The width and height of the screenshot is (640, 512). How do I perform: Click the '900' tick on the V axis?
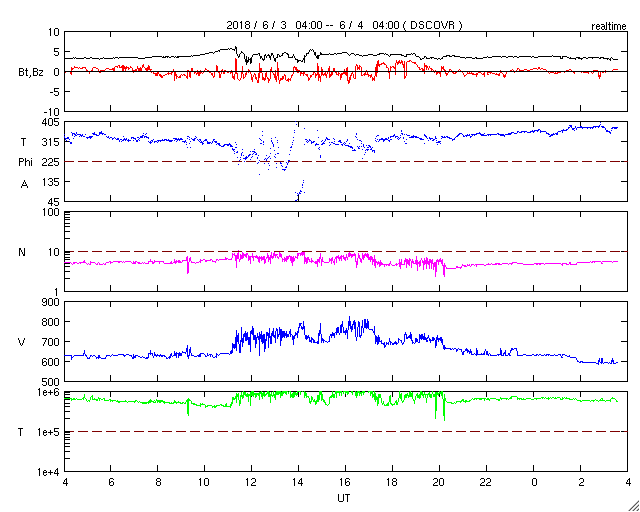tap(51, 302)
